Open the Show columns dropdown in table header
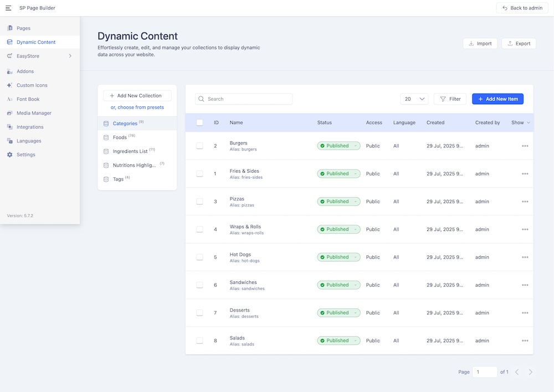 pyautogui.click(x=520, y=122)
